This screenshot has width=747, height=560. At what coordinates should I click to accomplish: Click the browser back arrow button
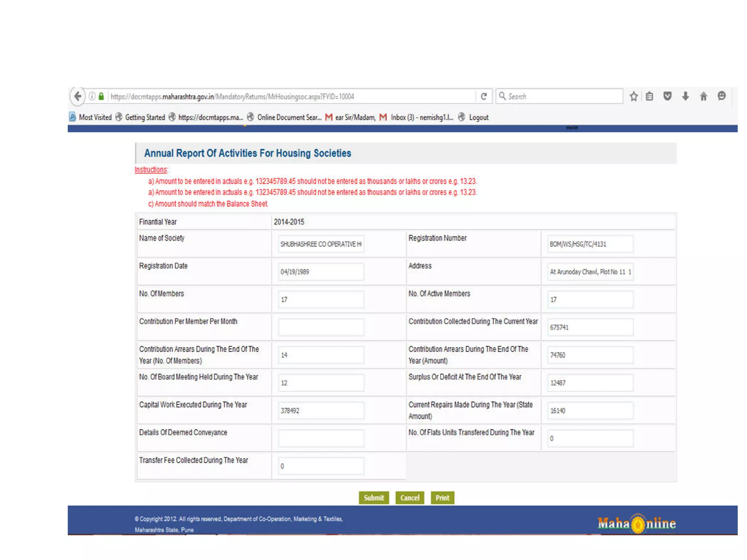(x=77, y=96)
